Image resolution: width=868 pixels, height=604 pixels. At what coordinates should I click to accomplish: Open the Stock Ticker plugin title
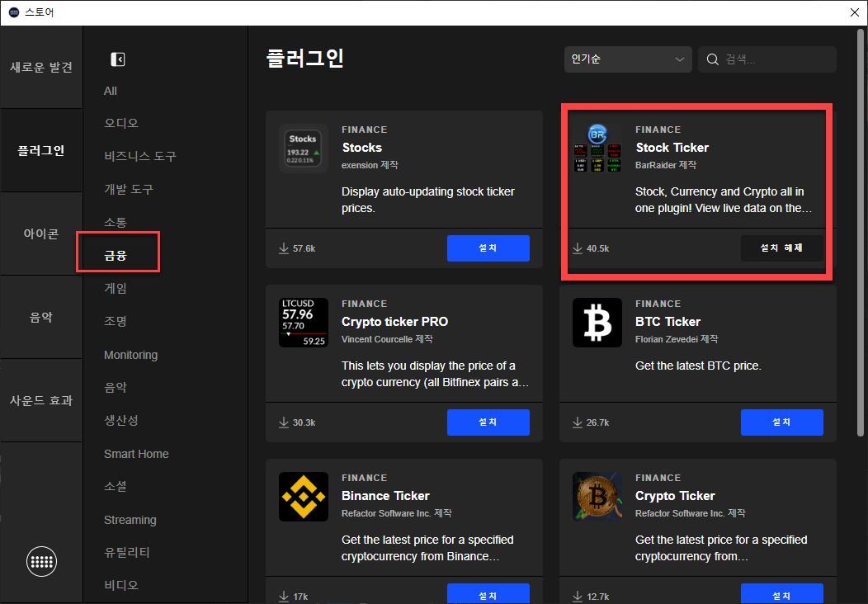[672, 148]
